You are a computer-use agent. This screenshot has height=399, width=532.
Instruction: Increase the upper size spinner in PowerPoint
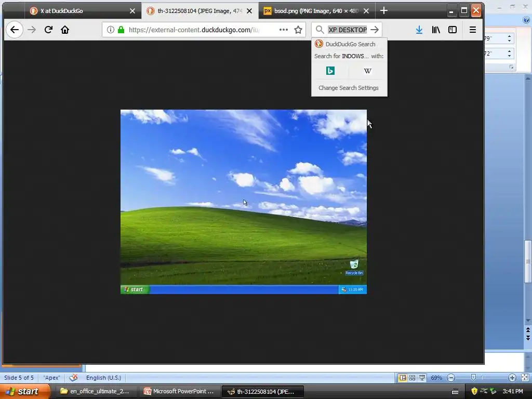point(509,36)
